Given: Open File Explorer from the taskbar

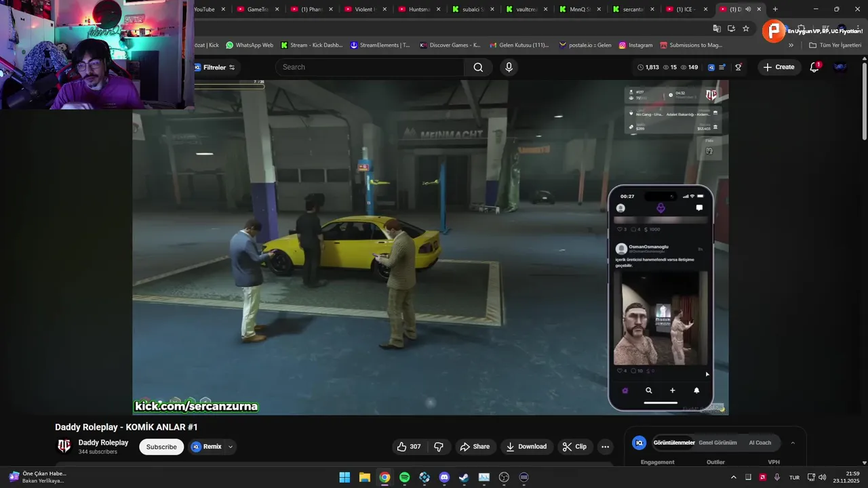Looking at the screenshot, I should pyautogui.click(x=364, y=477).
